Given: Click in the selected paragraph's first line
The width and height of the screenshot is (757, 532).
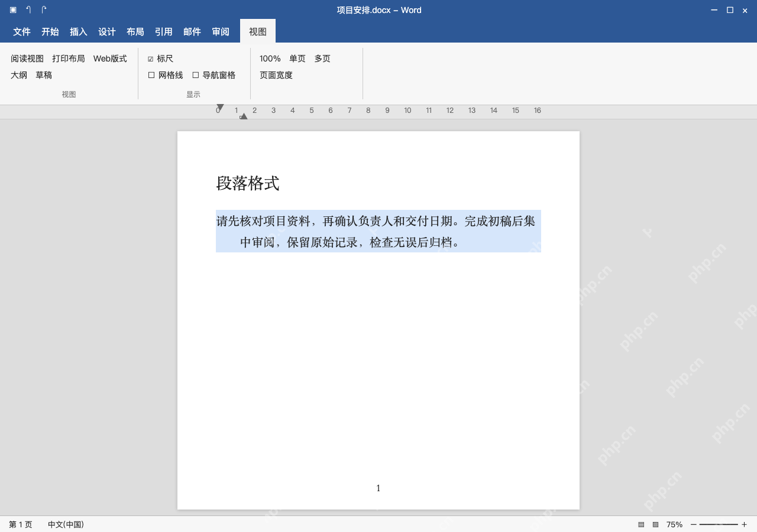Looking at the screenshot, I should pos(376,221).
